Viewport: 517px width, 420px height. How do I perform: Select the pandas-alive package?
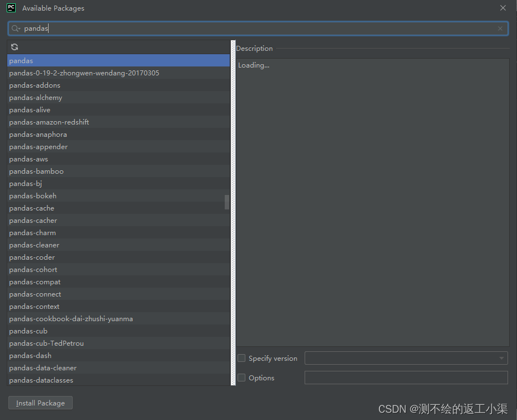pyautogui.click(x=118, y=109)
